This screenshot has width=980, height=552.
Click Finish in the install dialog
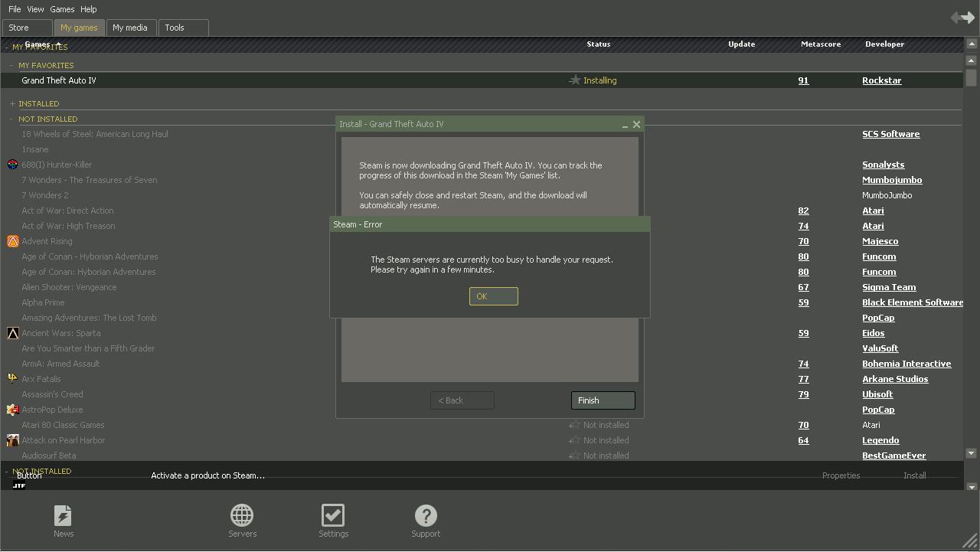603,400
